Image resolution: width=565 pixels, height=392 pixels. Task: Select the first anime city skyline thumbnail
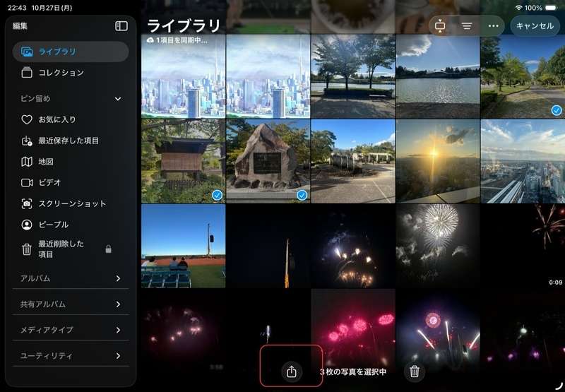(x=184, y=76)
